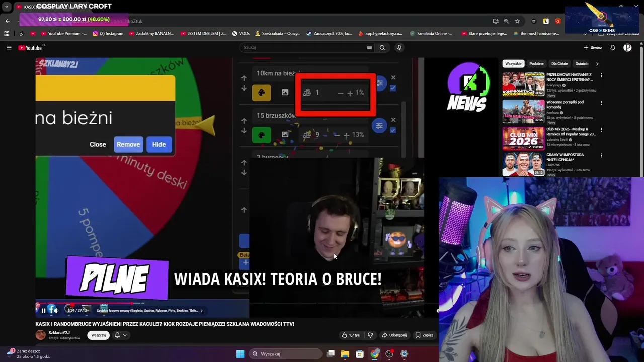
Task: Click the install or cast icon in the address bar
Action: click(x=496, y=21)
